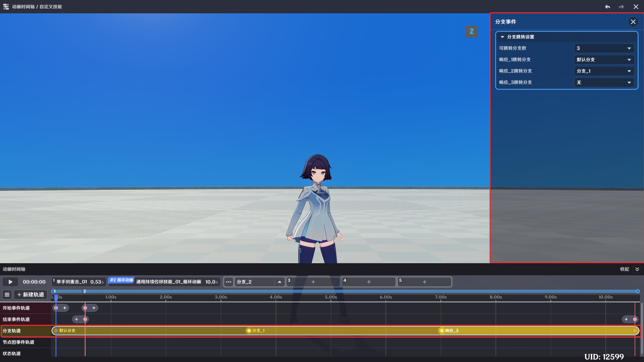Collapse the 分支跳转设置 section
This screenshot has width=644, height=362.
point(502,37)
